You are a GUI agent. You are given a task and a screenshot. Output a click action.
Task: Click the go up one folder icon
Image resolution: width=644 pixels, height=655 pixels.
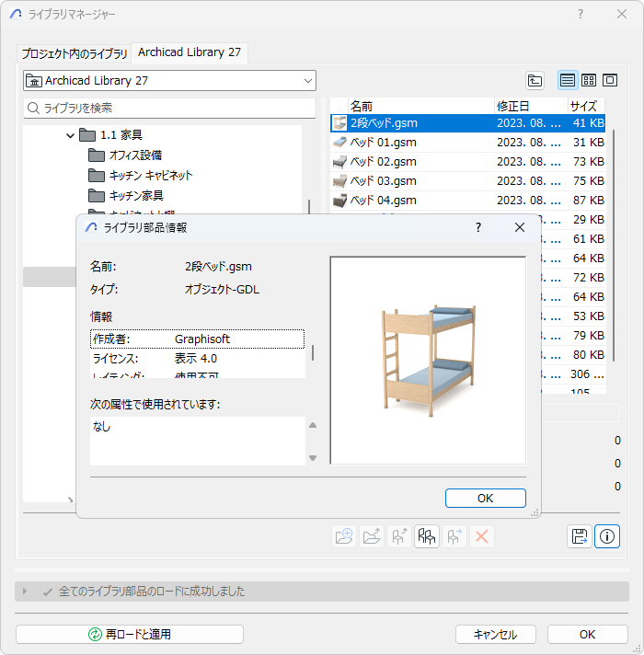click(x=535, y=80)
